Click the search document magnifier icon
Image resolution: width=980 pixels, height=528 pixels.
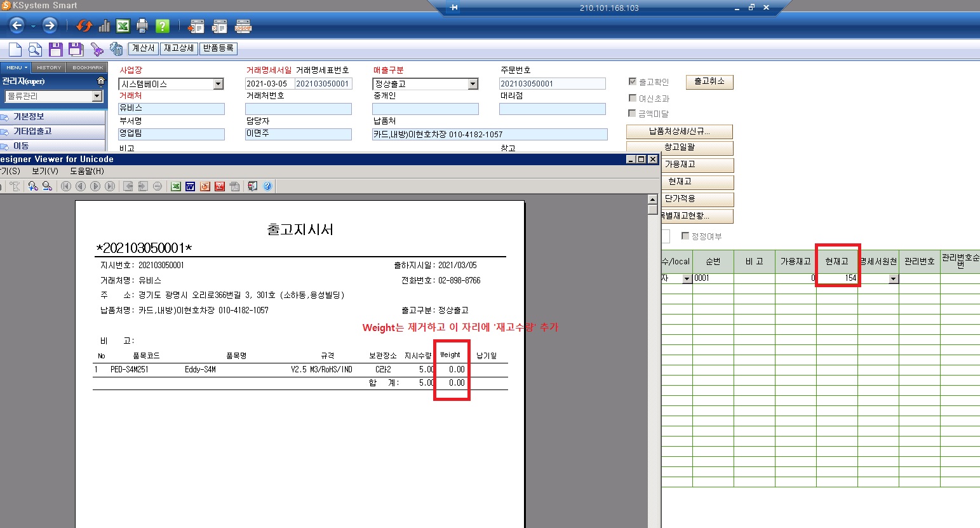(x=36, y=50)
